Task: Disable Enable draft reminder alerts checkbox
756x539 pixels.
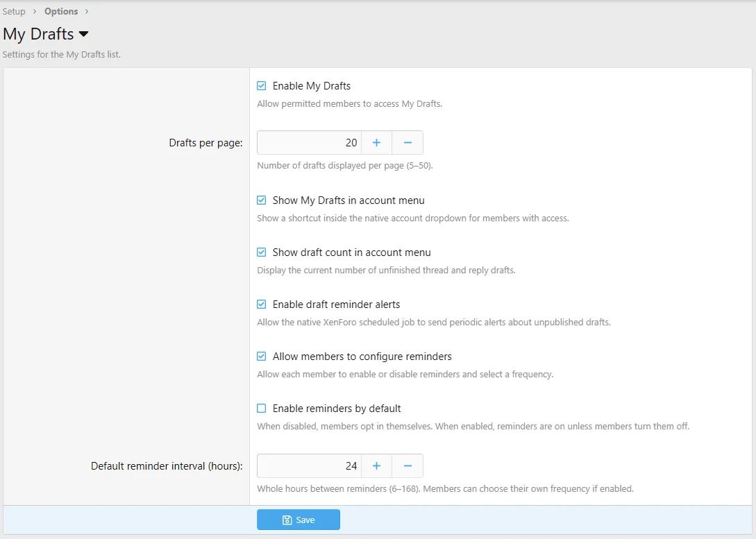Action: point(261,305)
